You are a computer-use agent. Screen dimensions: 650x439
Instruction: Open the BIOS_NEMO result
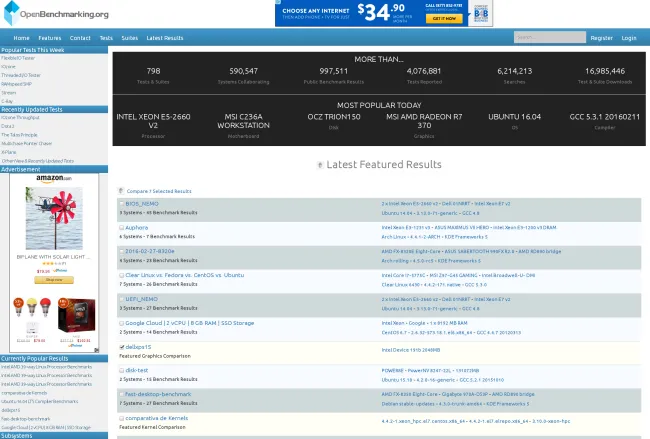[142, 204]
